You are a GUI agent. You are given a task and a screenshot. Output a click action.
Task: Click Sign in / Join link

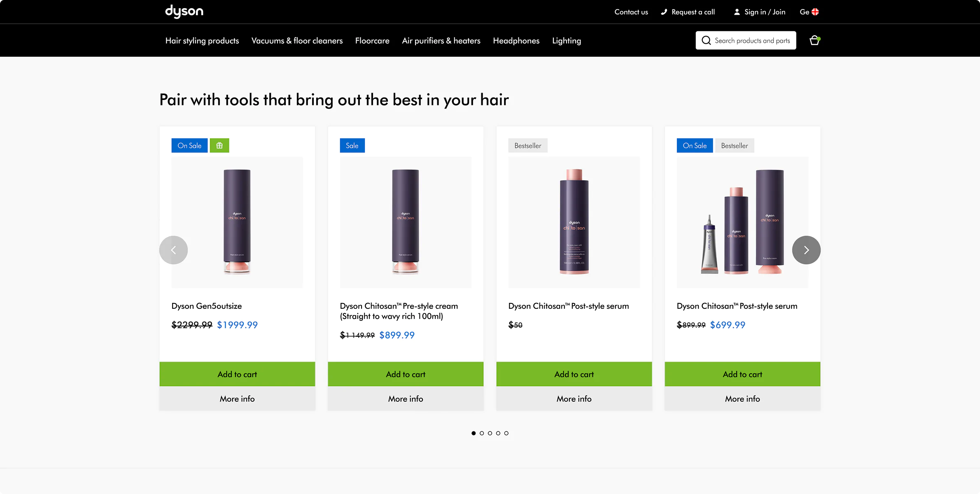click(x=765, y=12)
